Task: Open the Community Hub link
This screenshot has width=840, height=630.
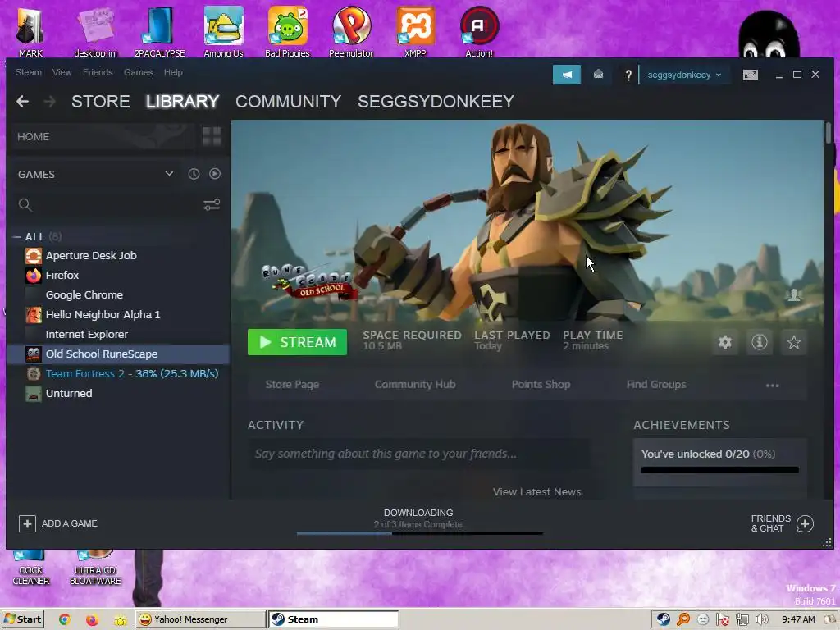Action: (x=415, y=384)
